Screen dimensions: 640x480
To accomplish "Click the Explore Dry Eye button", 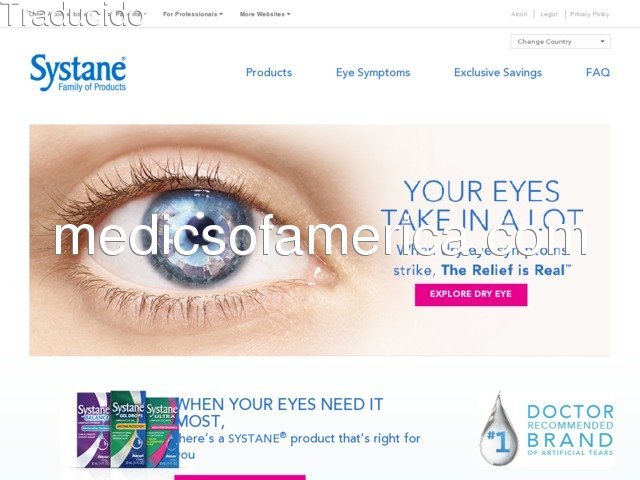I will pos(471,294).
